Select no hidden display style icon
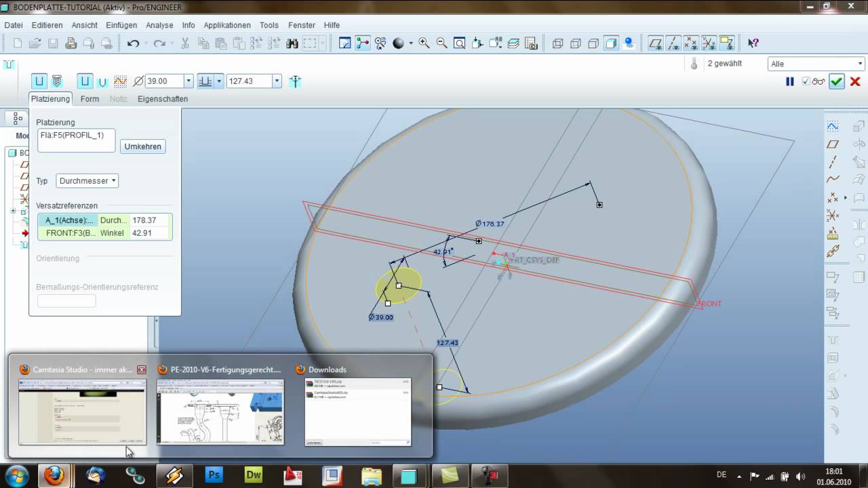868x488 pixels. point(593,43)
